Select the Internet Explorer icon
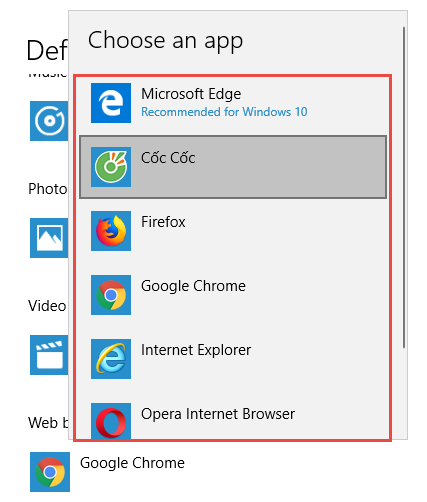This screenshot has width=427, height=502. [111, 359]
